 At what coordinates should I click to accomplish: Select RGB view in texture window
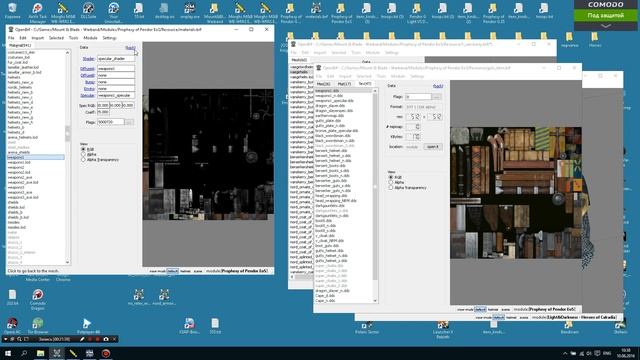click(391, 177)
